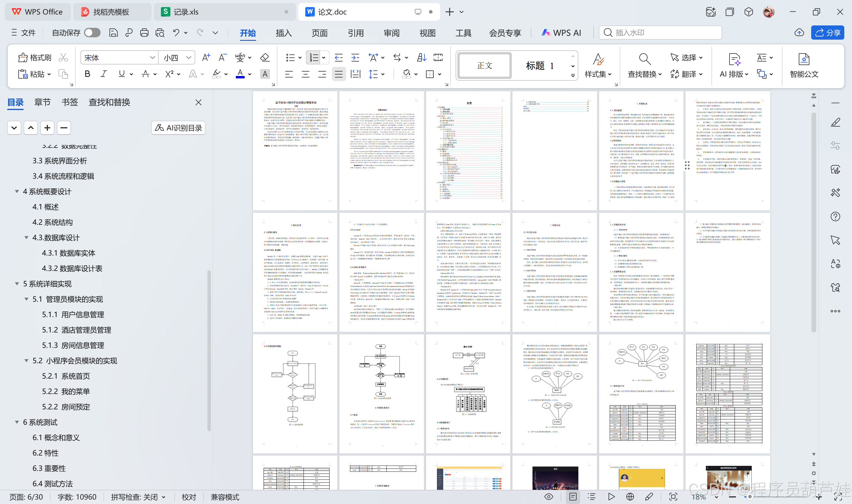This screenshot has width=852, height=504.
Task: Switch to the 记录.xls document tab
Action: pyautogui.click(x=225, y=12)
